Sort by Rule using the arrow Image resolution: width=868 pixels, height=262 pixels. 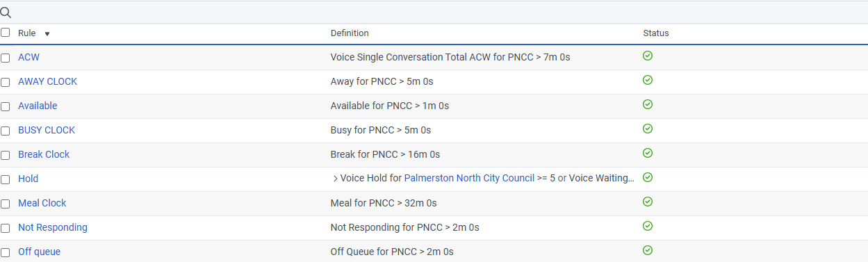(47, 33)
